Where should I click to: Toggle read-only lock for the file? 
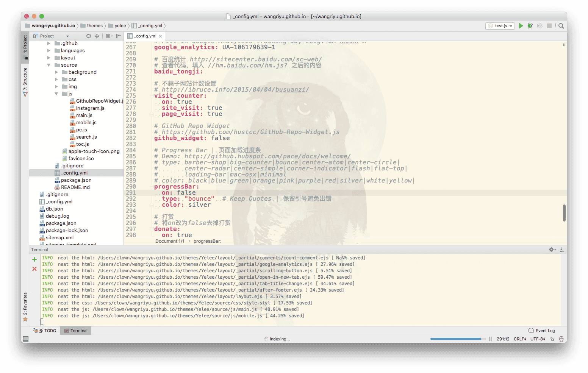(x=552, y=339)
